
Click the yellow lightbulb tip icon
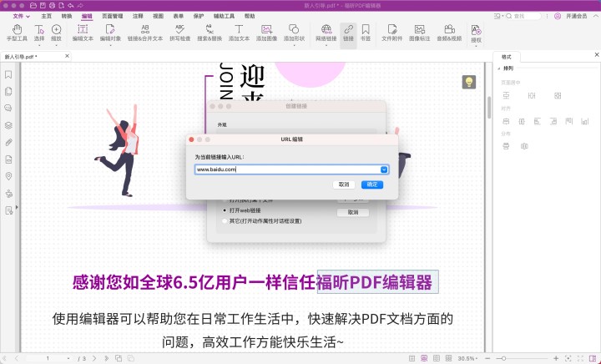(470, 82)
